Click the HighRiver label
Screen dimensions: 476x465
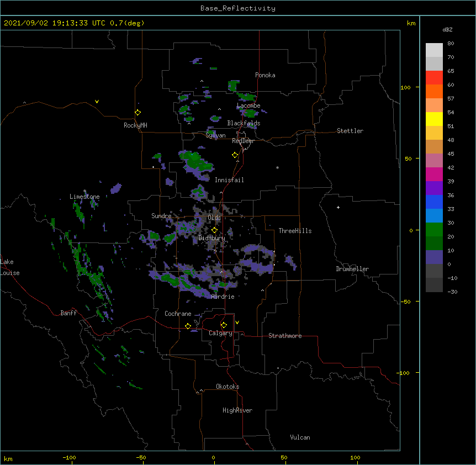237,410
